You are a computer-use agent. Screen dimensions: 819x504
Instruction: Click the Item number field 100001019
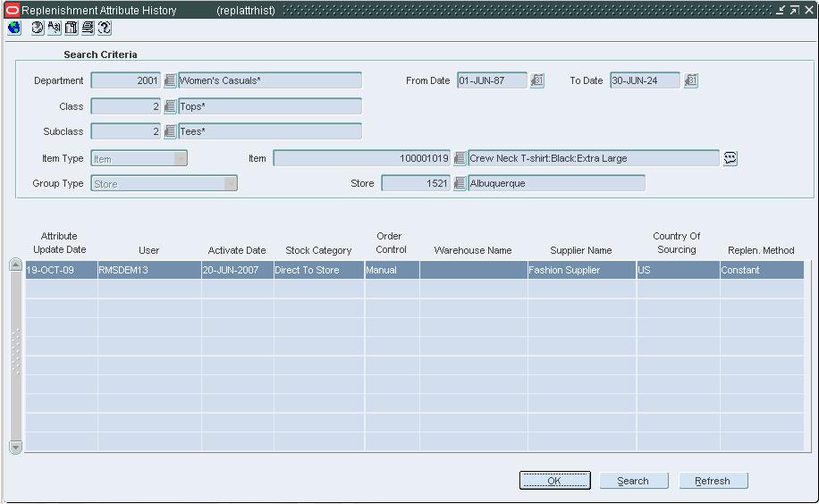(x=361, y=158)
